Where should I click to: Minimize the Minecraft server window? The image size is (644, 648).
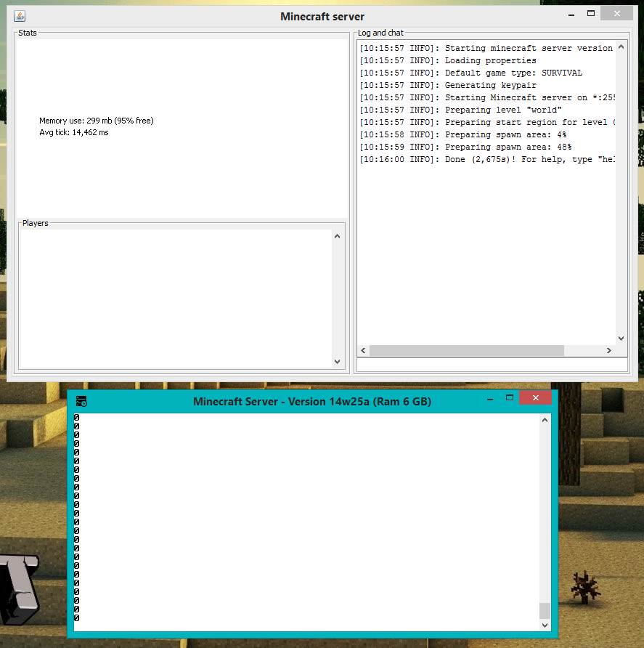coord(571,15)
